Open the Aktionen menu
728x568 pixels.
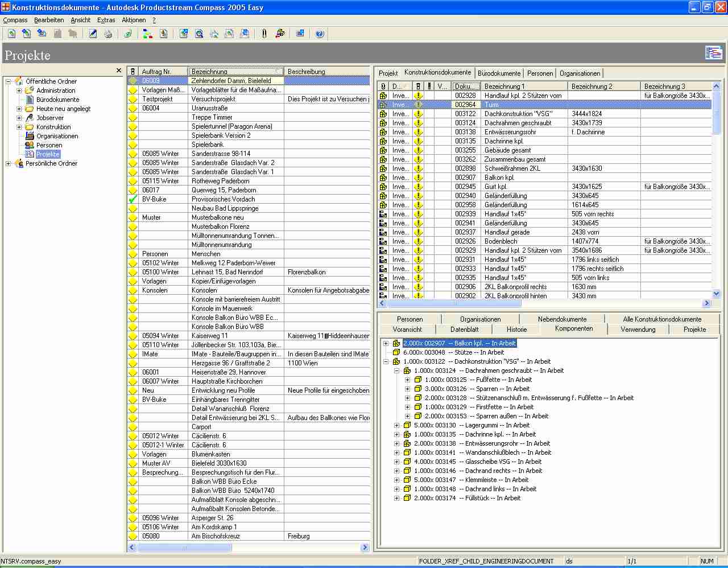(x=134, y=20)
